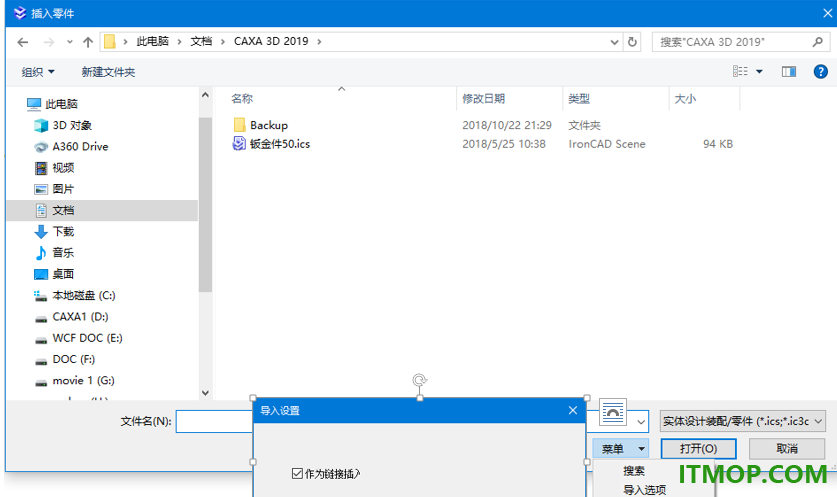Open recent locations dropdown arrow
Screen dimensions: 837x497
69,42
